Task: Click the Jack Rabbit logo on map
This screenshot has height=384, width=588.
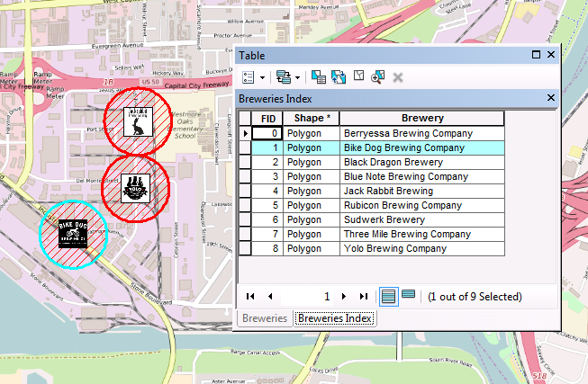Action: [138, 121]
